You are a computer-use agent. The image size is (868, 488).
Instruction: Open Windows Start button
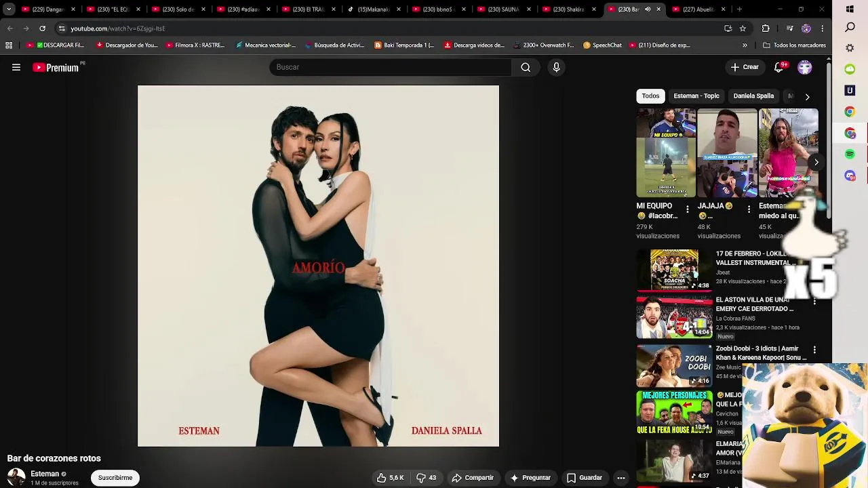pyautogui.click(x=850, y=9)
